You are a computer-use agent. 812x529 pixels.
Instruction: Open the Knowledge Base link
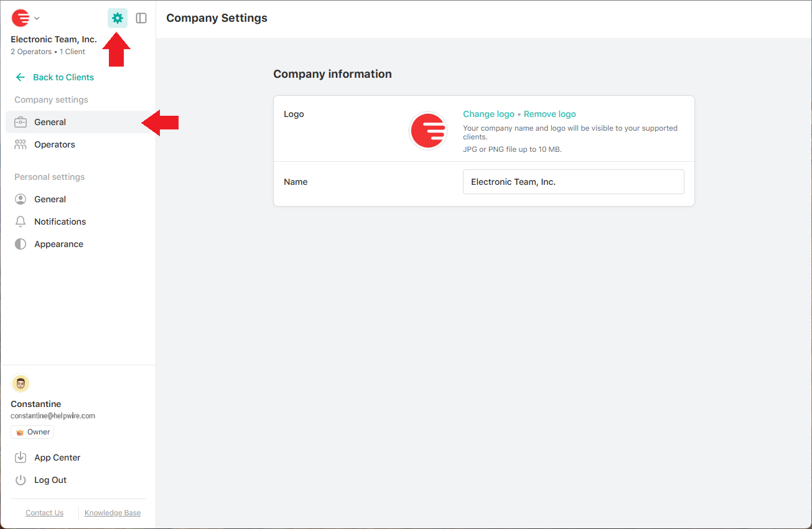[113, 513]
